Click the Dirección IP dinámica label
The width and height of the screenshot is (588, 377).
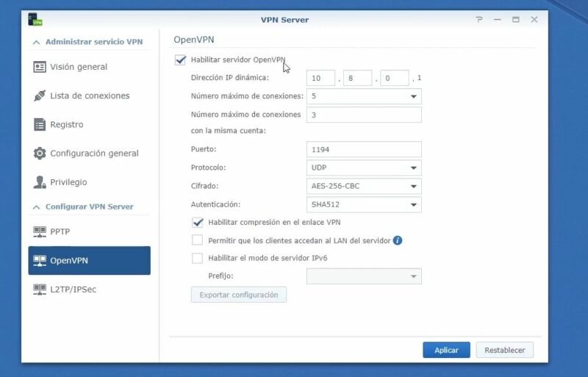(230, 78)
